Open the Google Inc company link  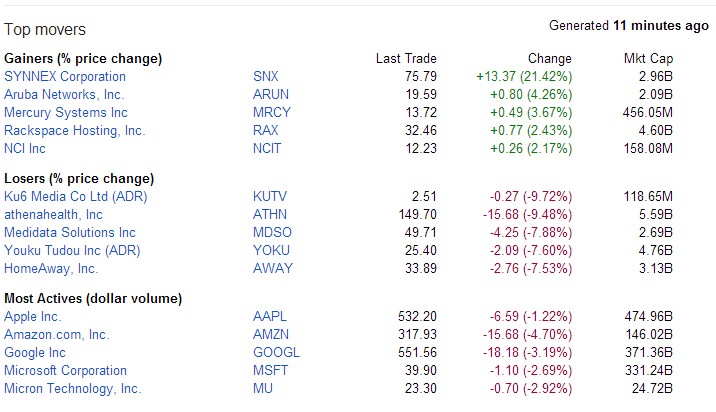(35, 353)
